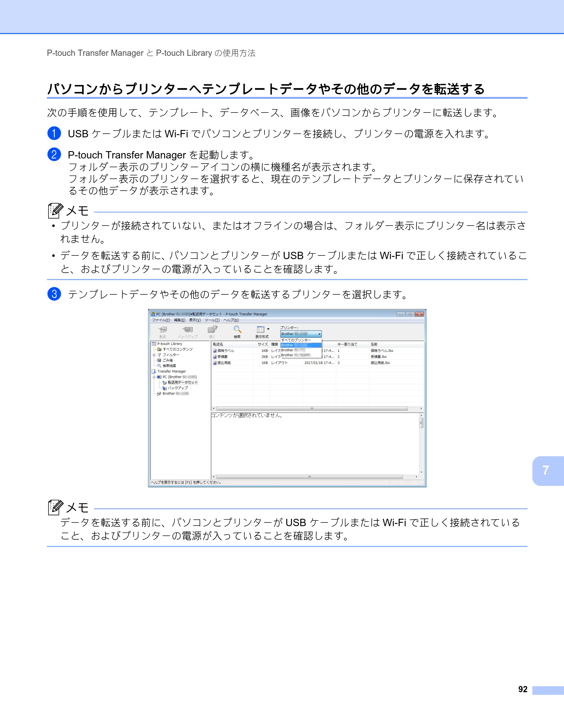Click the 振込用紙 template row icon
Screen dimensions: 564x728
215,363
